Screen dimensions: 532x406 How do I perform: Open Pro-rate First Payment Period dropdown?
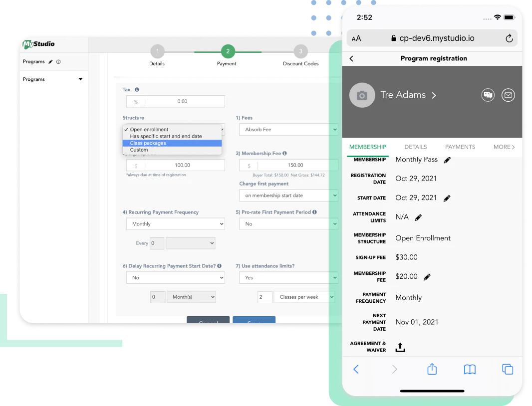[289, 224]
